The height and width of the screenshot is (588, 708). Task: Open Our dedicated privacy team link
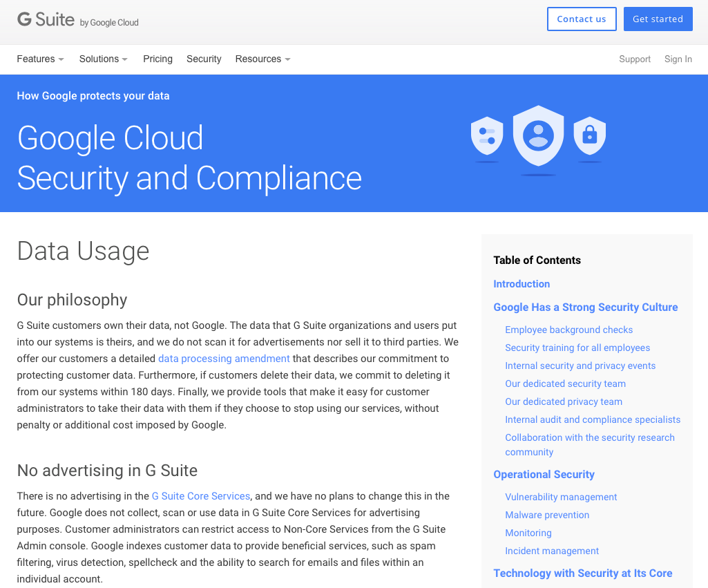(x=564, y=401)
